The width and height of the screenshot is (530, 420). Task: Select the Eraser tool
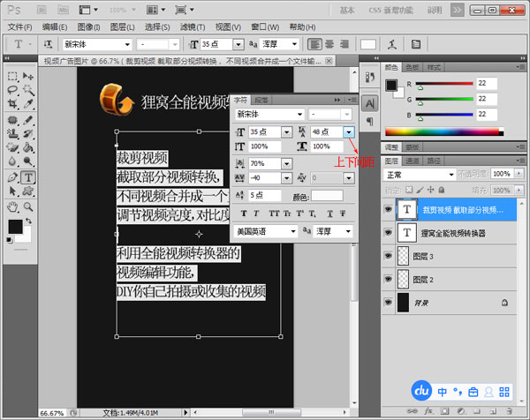pos(13,147)
